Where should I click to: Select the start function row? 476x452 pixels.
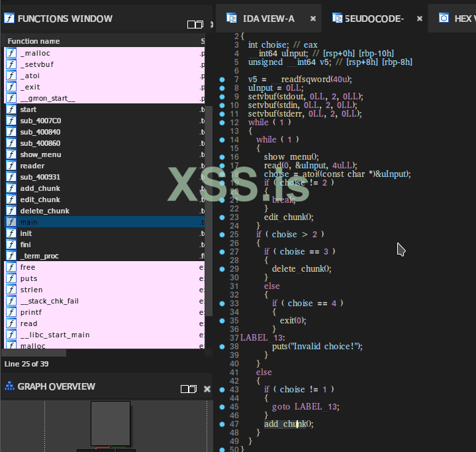click(104, 109)
